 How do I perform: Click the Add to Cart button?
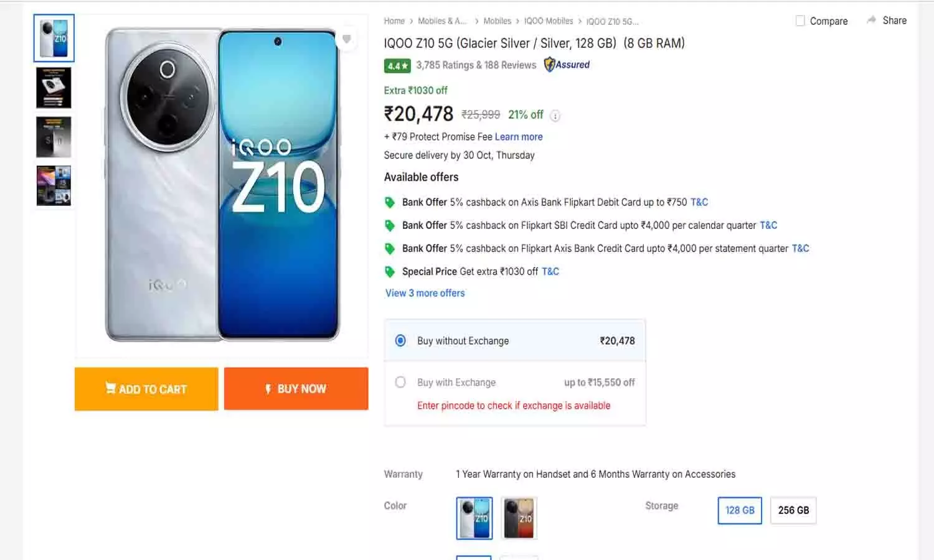[x=146, y=389]
